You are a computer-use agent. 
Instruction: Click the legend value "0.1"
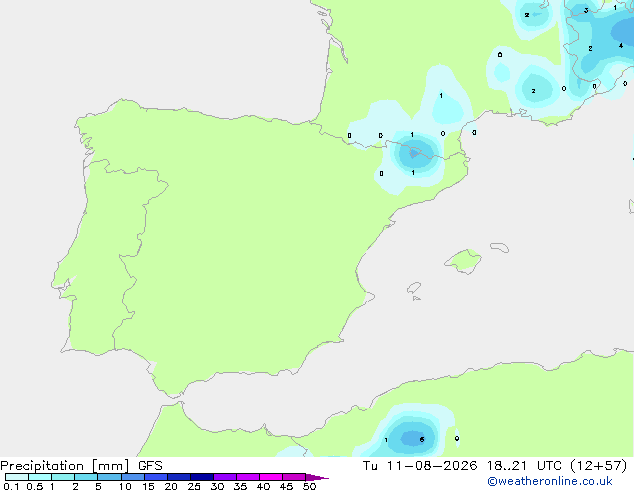click(x=11, y=486)
